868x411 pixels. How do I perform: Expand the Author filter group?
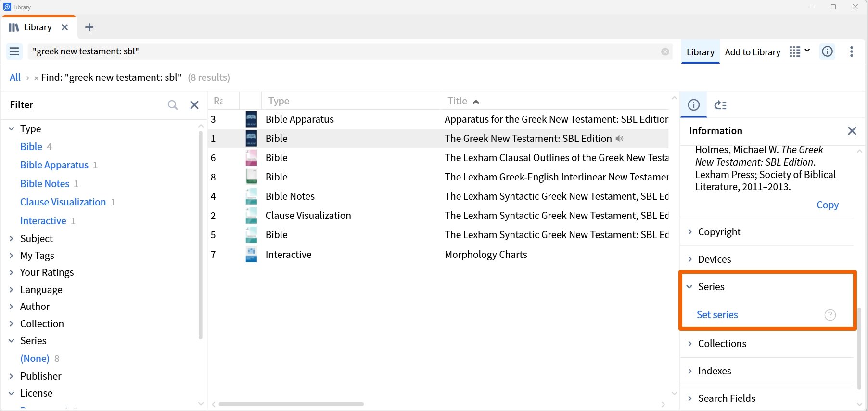point(11,307)
